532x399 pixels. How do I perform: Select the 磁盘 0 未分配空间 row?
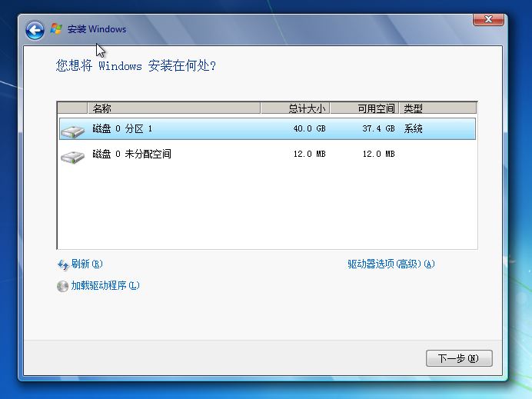(268, 155)
